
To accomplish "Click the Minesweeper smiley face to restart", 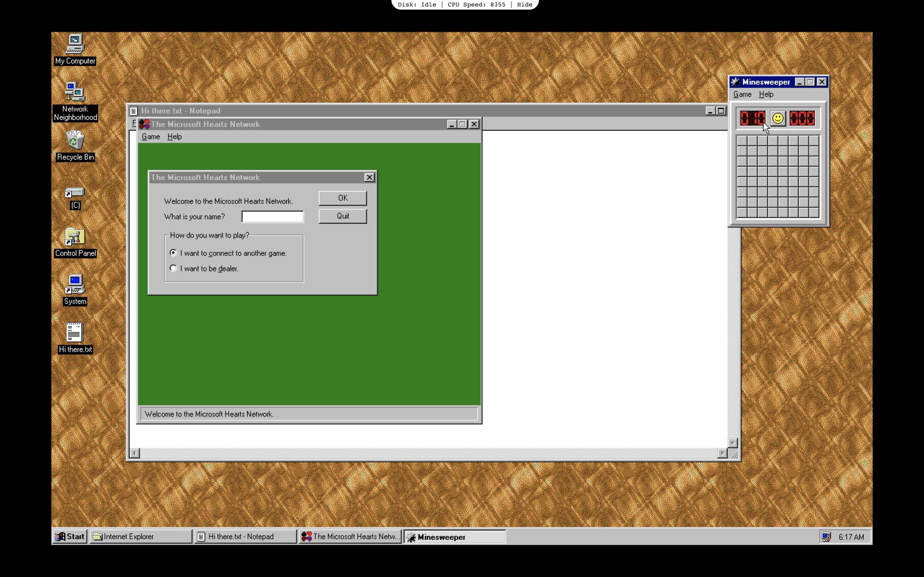I will (778, 119).
